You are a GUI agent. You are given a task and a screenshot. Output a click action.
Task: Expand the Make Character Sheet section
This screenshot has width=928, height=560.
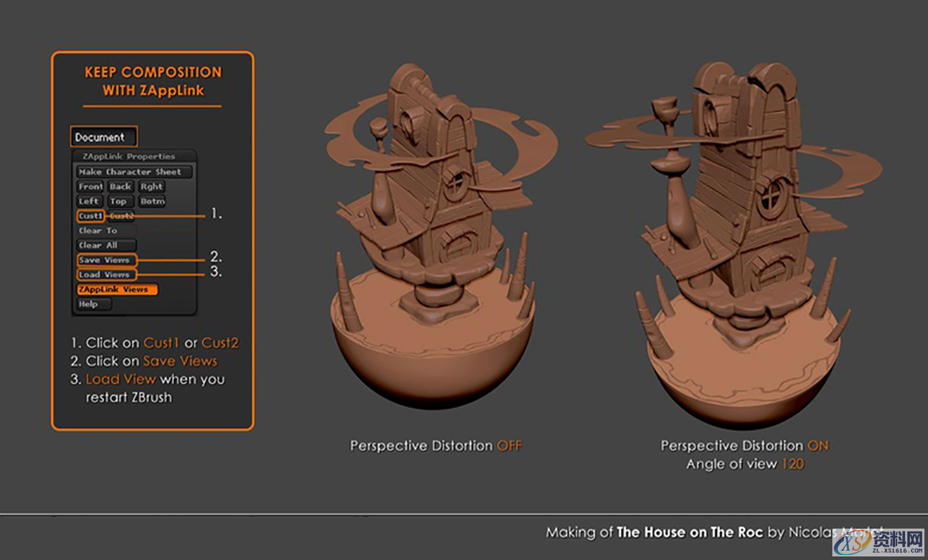pyautogui.click(x=131, y=171)
